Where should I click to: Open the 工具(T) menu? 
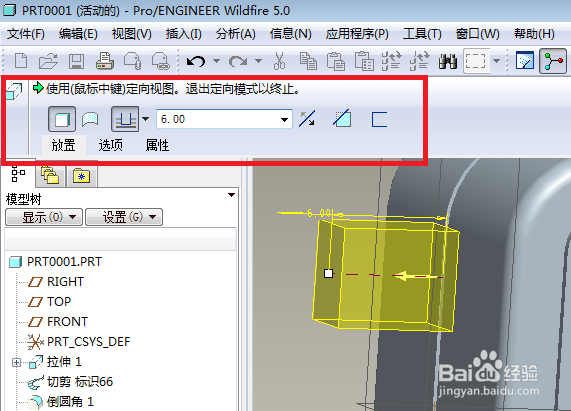422,34
